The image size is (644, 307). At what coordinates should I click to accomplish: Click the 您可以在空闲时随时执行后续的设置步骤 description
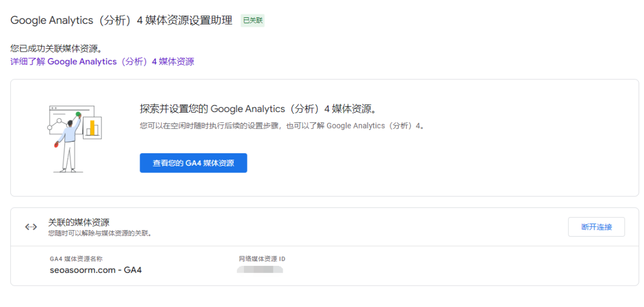(x=281, y=126)
